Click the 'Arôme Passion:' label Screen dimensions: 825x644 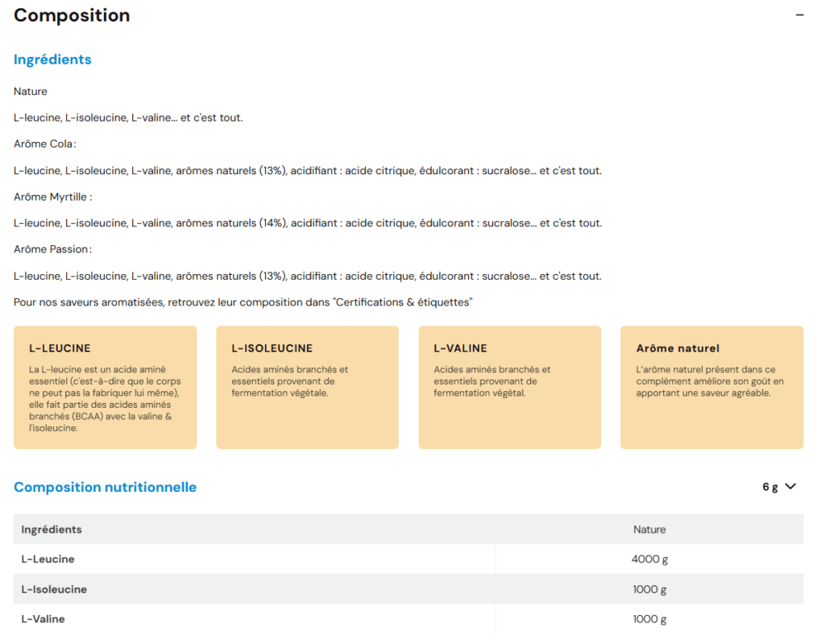tap(52, 249)
